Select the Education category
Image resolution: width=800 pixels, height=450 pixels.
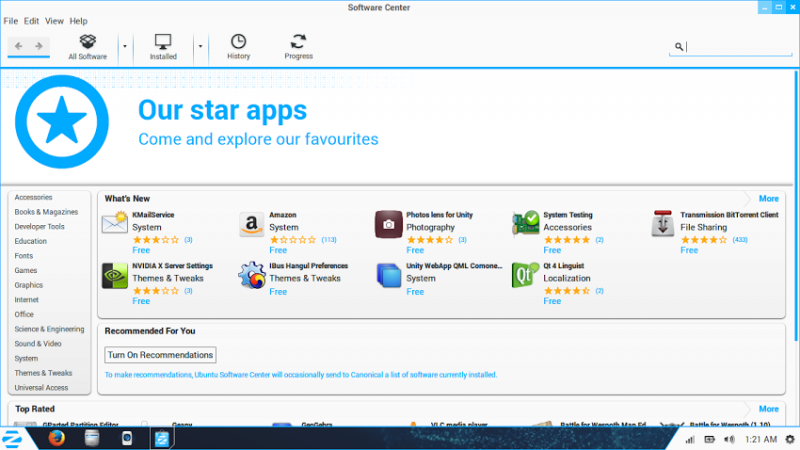30,241
